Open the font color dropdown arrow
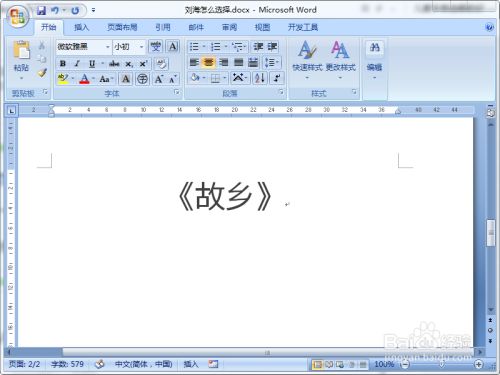The height and width of the screenshot is (375, 500). pyautogui.click(x=94, y=79)
